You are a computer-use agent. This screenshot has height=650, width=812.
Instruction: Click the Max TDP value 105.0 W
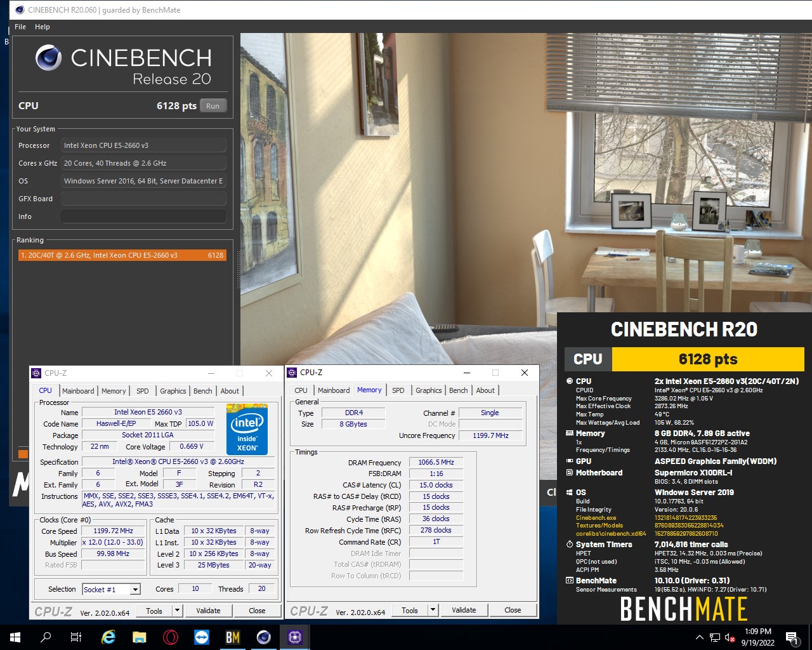(x=200, y=423)
